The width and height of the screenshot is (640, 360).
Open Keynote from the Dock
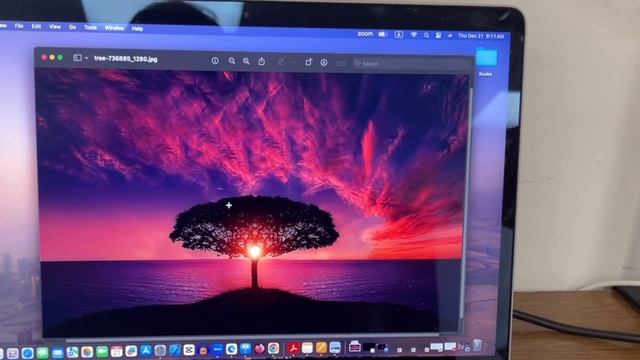click(x=245, y=349)
